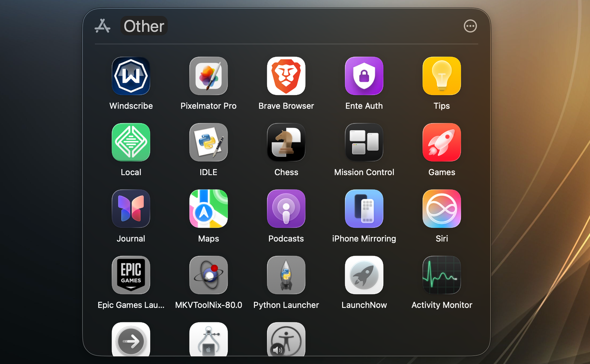The width and height of the screenshot is (590, 364).
Task: Launch the Local app
Action: point(131,143)
